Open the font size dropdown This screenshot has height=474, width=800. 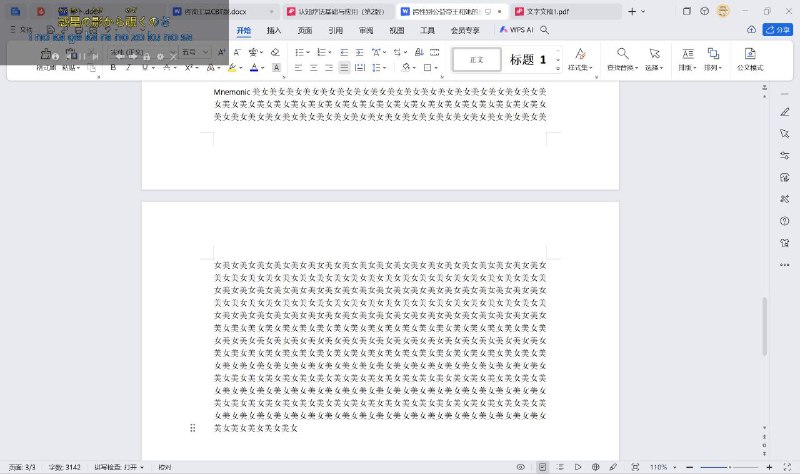[x=205, y=52]
